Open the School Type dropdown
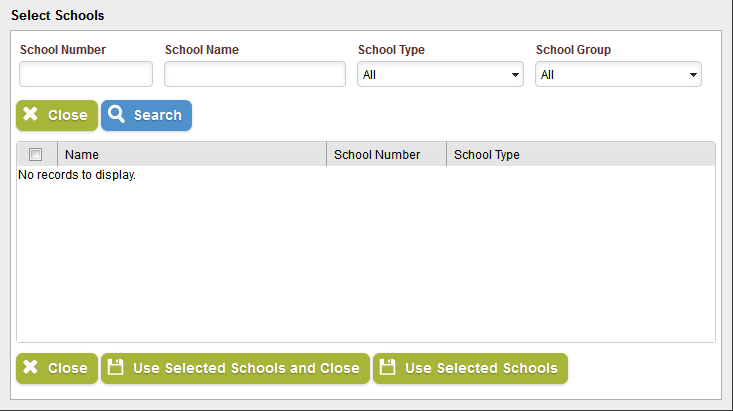 coord(440,75)
